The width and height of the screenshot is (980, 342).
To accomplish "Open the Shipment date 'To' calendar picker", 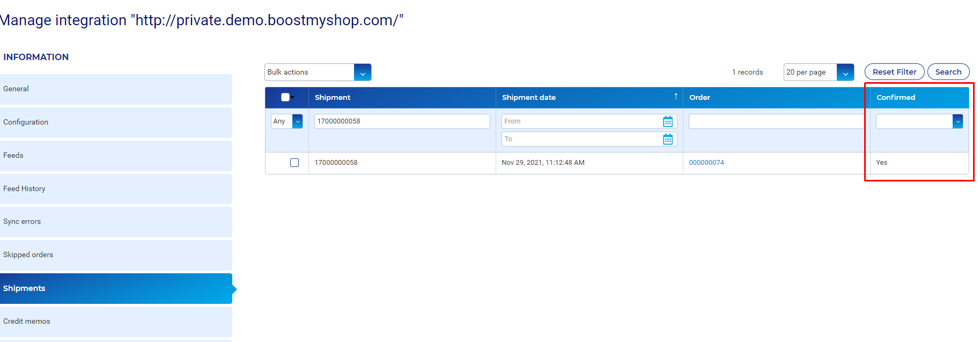I will point(667,140).
